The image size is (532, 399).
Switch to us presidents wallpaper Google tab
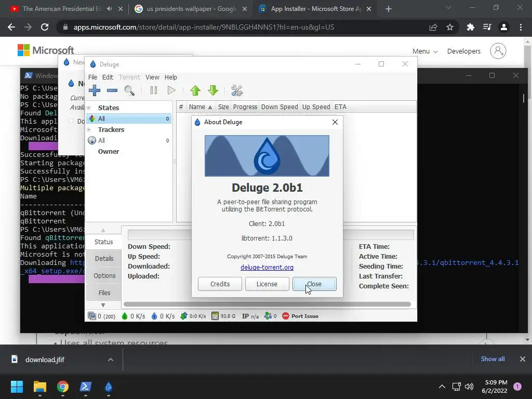point(190,9)
